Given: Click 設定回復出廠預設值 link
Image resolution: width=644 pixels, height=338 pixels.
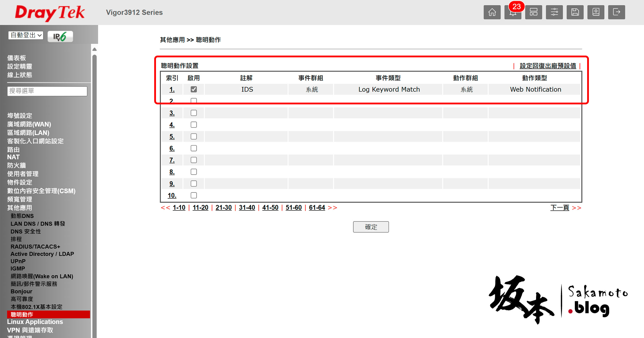Looking at the screenshot, I should [x=548, y=66].
